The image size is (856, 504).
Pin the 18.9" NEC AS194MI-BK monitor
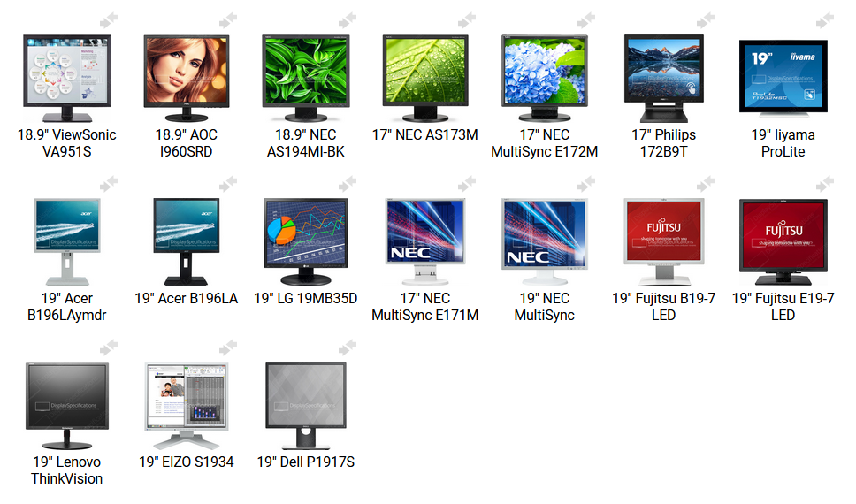click(x=348, y=20)
